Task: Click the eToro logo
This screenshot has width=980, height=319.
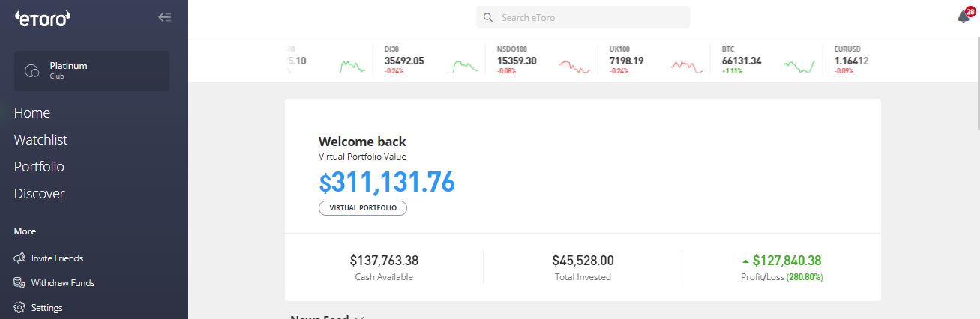Action: pos(43,18)
